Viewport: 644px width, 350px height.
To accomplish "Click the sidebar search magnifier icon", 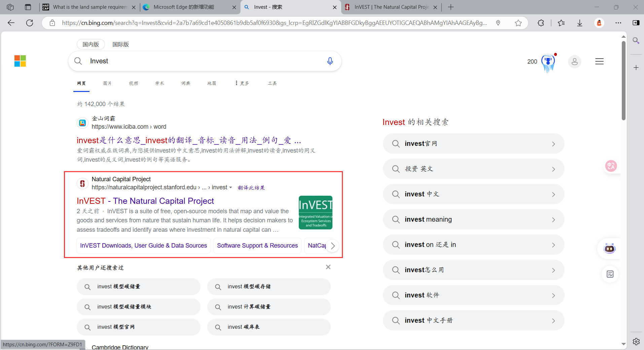I will pyautogui.click(x=636, y=41).
